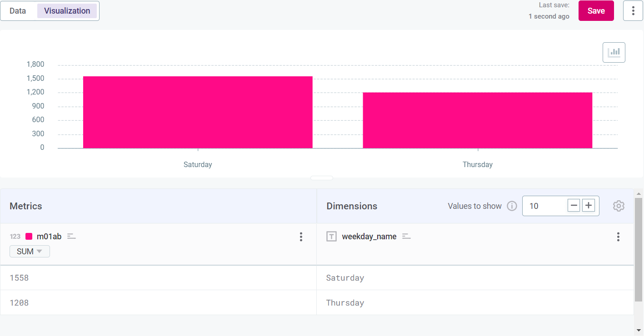This screenshot has width=644, height=336.
Task: Open the three-dot menu next to Save
Action: [x=633, y=11]
